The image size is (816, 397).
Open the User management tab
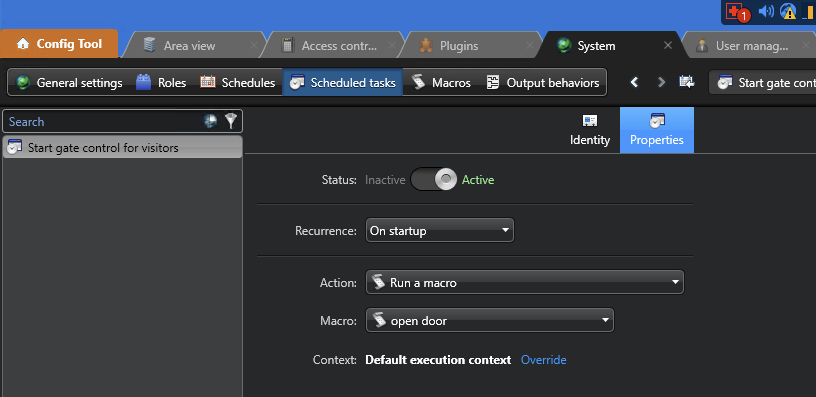click(751, 46)
